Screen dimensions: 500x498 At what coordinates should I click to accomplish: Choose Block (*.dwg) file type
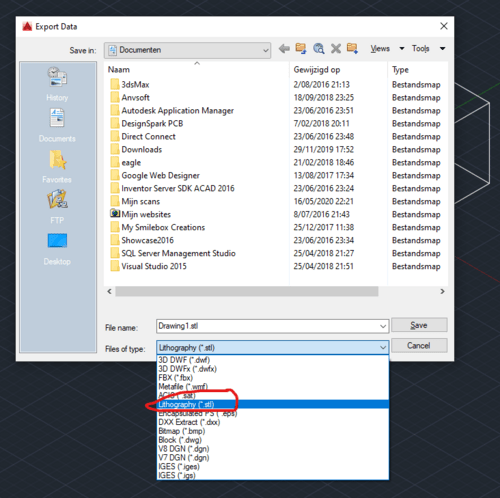pos(273,440)
